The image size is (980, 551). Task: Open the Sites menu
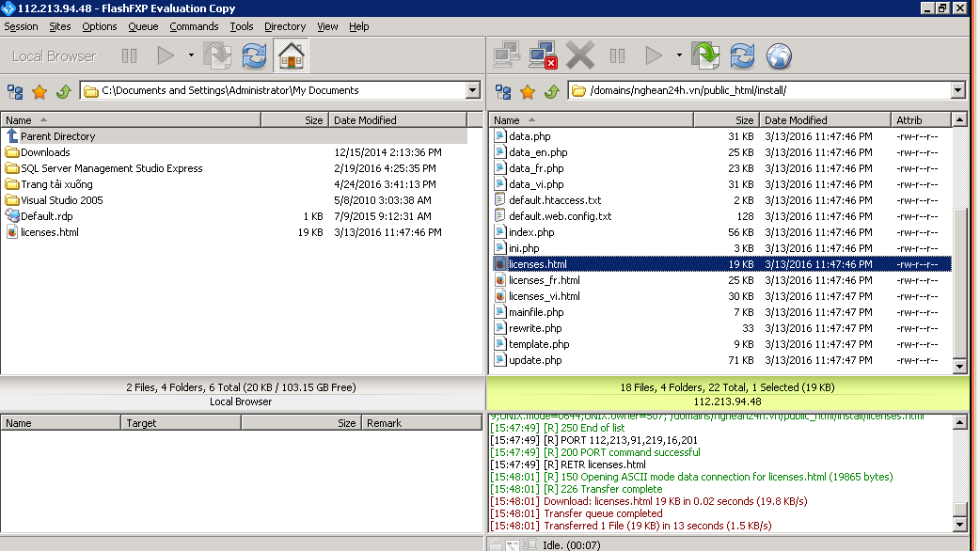click(60, 26)
